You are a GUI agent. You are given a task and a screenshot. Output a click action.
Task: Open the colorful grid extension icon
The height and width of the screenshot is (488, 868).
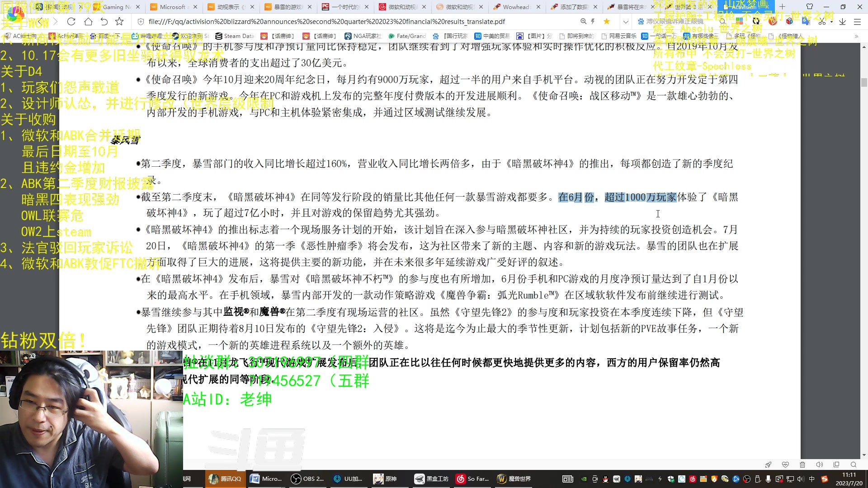point(740,21)
